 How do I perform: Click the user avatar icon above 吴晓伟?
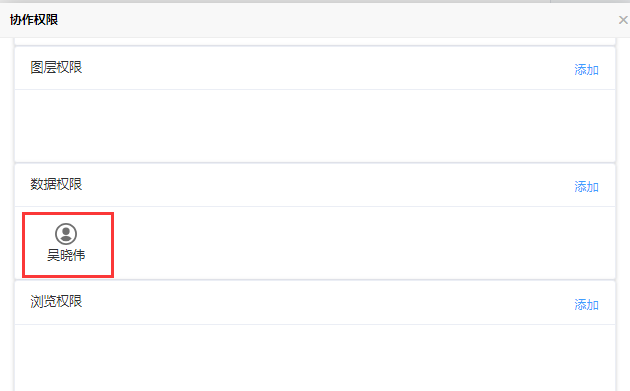coord(66,234)
